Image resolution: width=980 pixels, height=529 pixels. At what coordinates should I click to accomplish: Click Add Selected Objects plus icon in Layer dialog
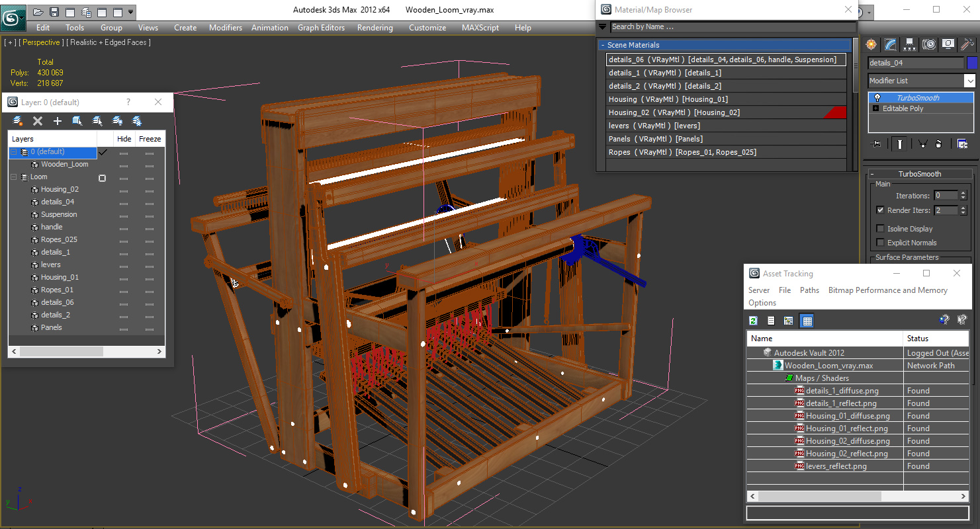coord(58,121)
